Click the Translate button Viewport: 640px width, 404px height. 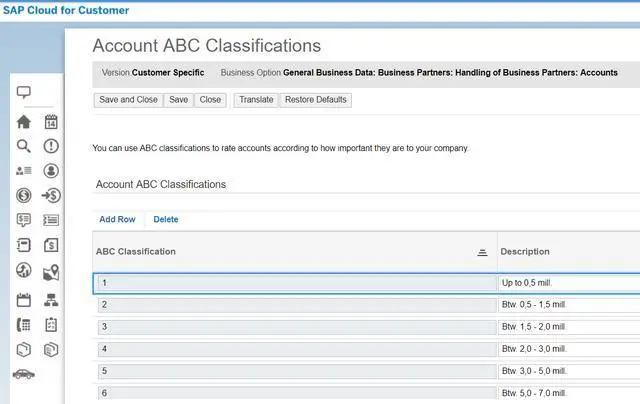pyautogui.click(x=256, y=100)
